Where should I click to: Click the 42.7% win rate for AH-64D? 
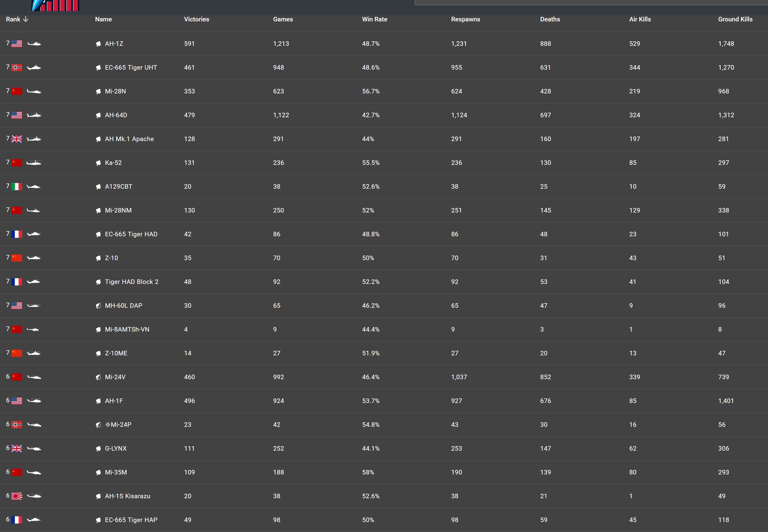(x=371, y=115)
